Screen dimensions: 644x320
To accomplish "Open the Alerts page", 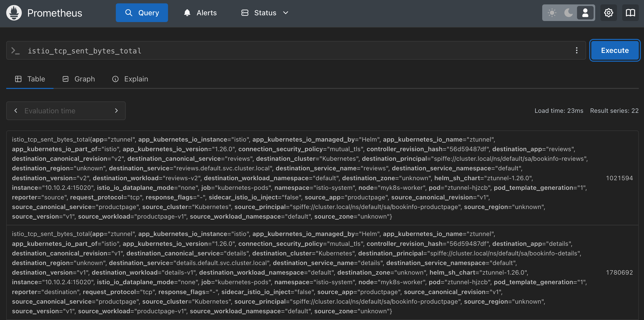I will coord(200,13).
